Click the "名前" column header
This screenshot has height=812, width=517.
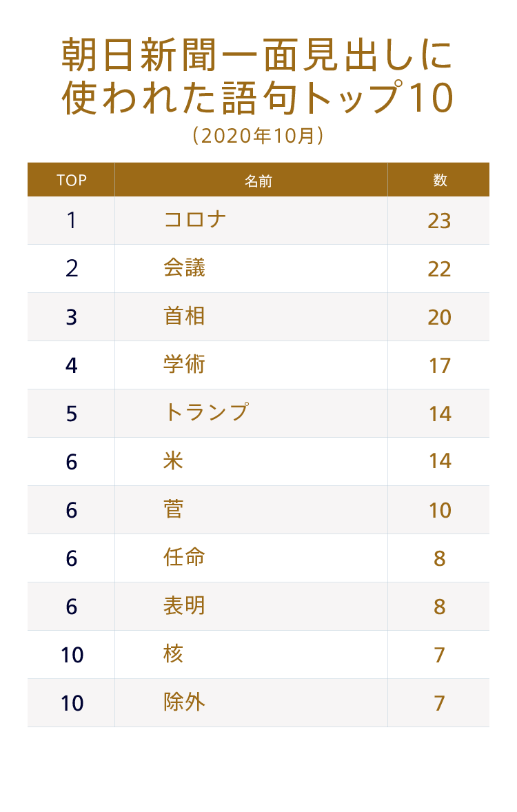(x=258, y=181)
